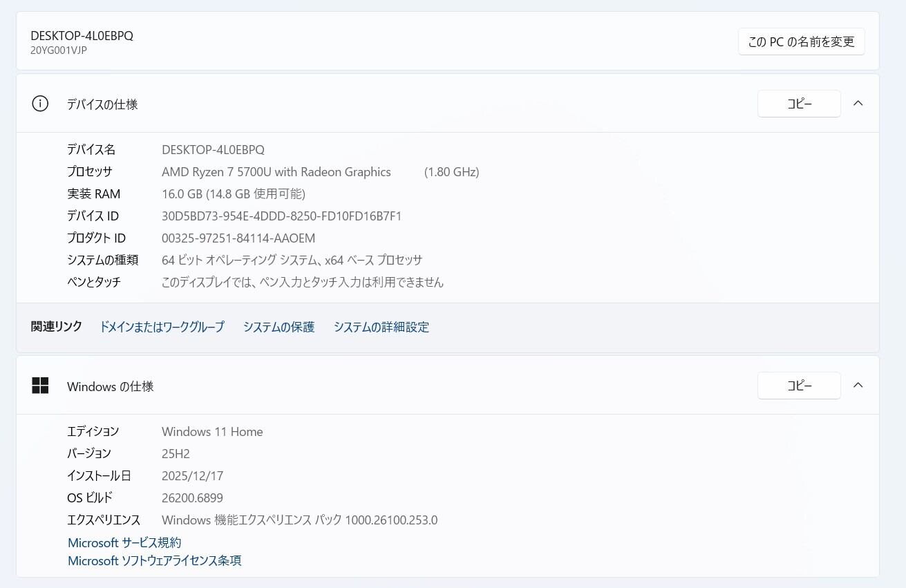Click the OS ビルド label
Viewport: 906px width, 588px height.
point(90,498)
